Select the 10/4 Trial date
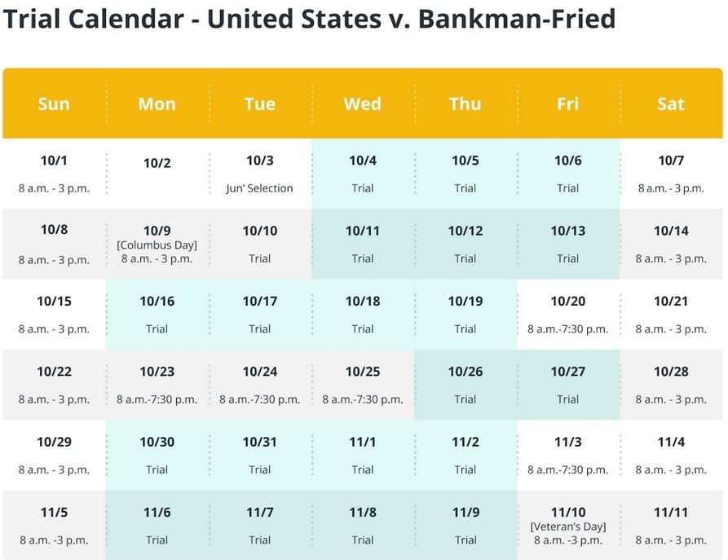Screen dimensions: 728x560 (x=362, y=174)
